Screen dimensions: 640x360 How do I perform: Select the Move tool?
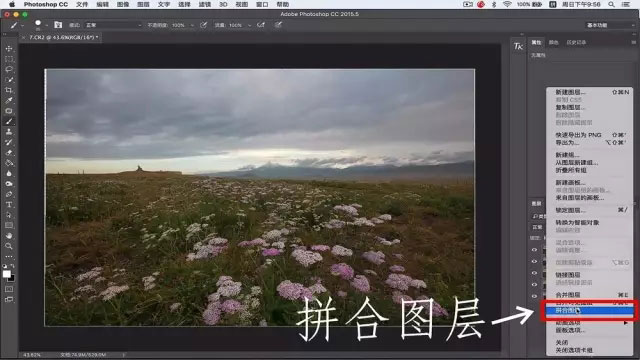(x=9, y=49)
